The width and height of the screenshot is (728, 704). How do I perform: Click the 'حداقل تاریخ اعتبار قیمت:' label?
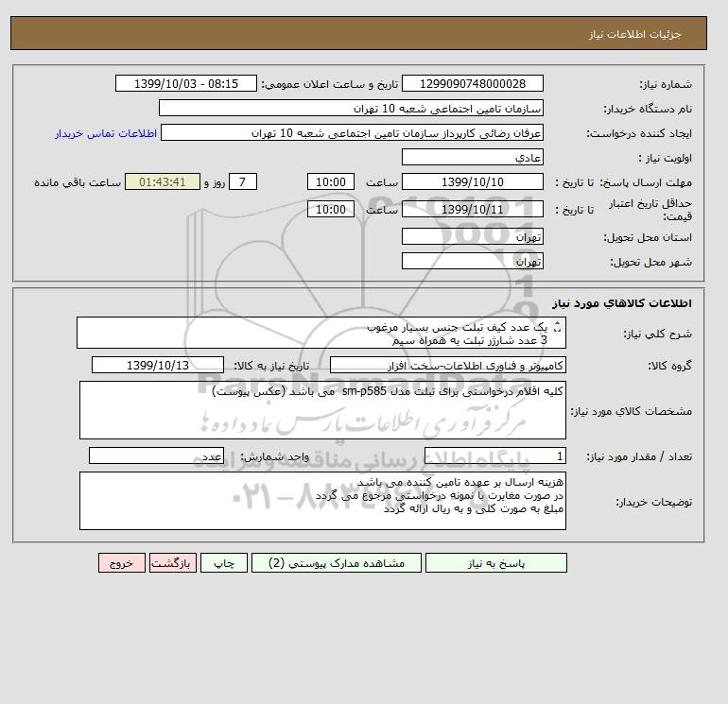[x=650, y=210]
